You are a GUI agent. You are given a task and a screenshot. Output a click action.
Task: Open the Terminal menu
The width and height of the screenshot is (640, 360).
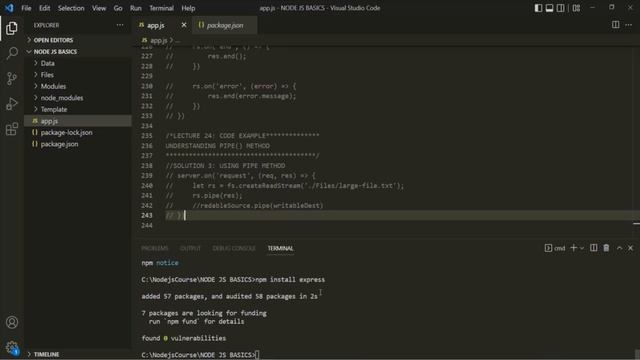click(161, 8)
